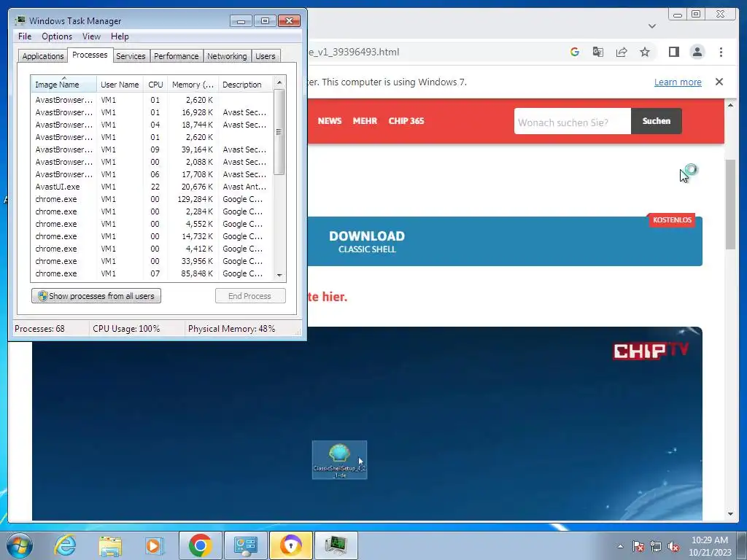This screenshot has width=747, height=560.
Task: Sort processes by CPU column
Action: point(155,85)
